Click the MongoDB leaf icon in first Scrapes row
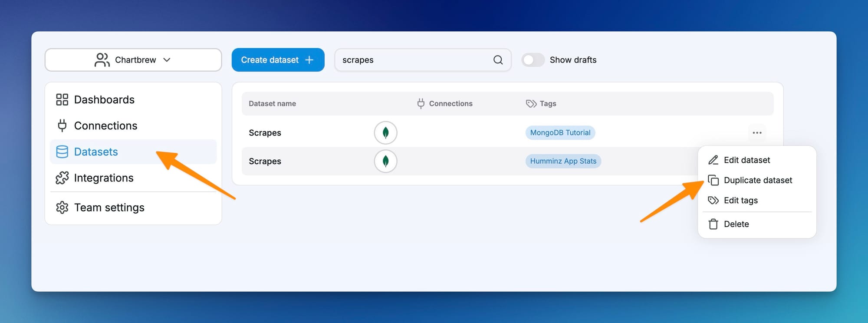Screen dimensions: 868x323 (x=385, y=133)
